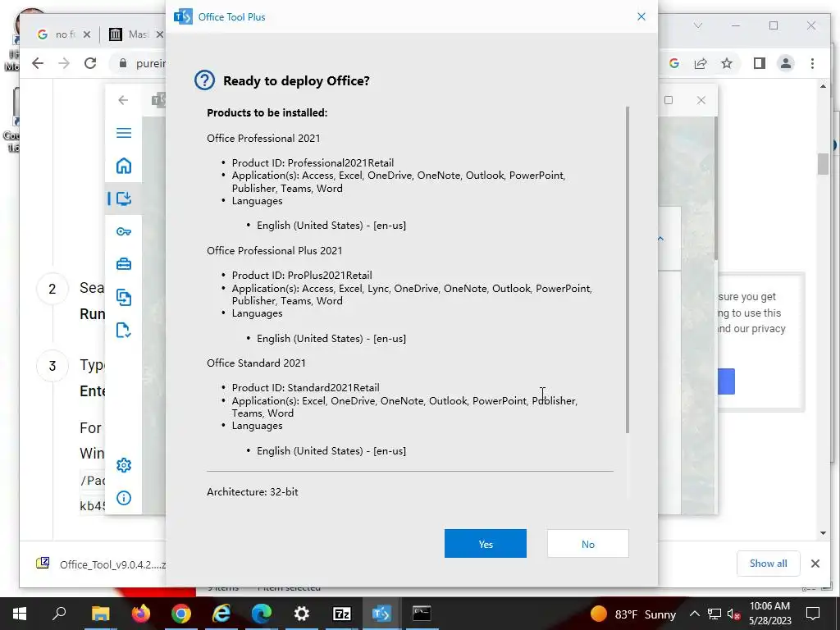Open the About info icon in sidebar
The width and height of the screenshot is (840, 630).
[x=124, y=498]
